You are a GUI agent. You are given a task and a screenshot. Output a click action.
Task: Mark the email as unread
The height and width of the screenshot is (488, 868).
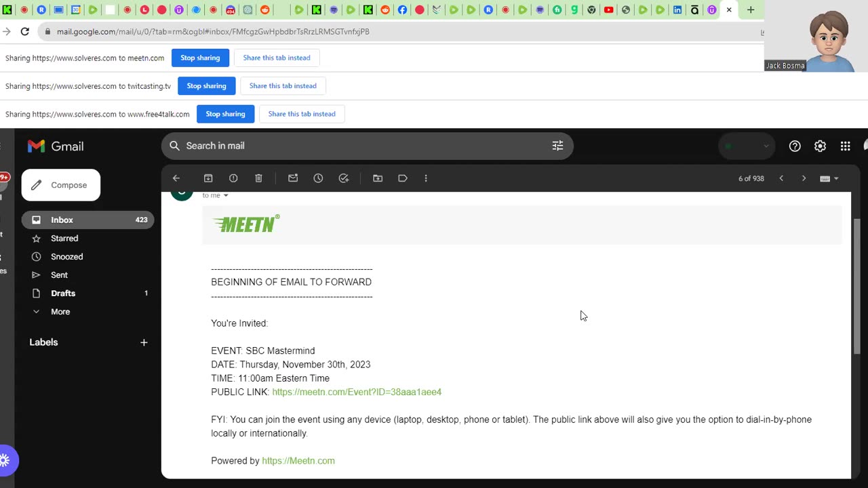(x=293, y=178)
